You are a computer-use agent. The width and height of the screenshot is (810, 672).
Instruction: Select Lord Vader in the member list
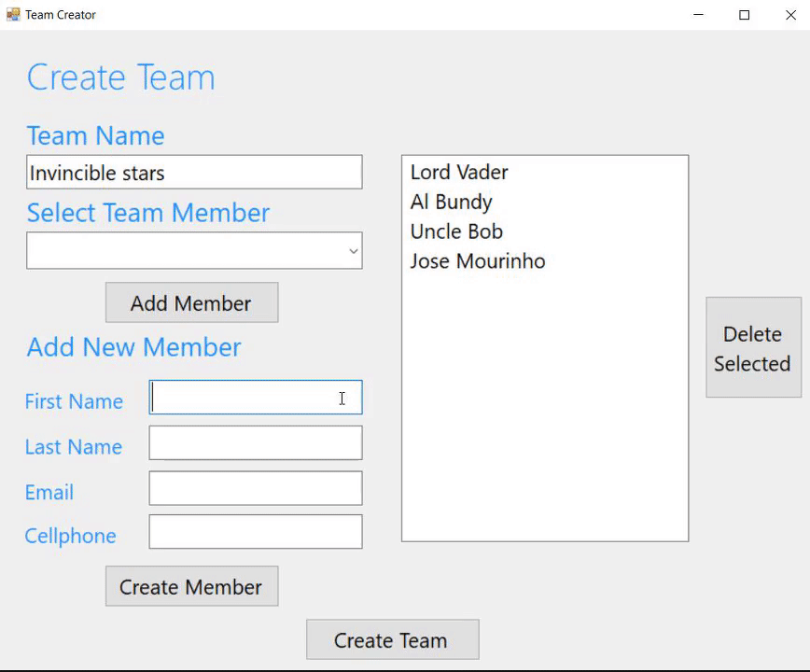459,172
